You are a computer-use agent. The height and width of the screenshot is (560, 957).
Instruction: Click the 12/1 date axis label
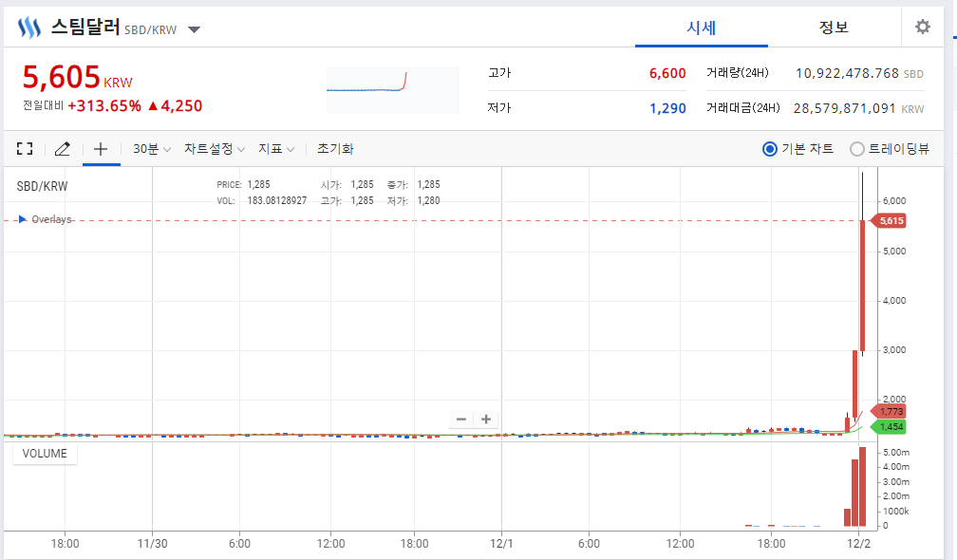501,544
